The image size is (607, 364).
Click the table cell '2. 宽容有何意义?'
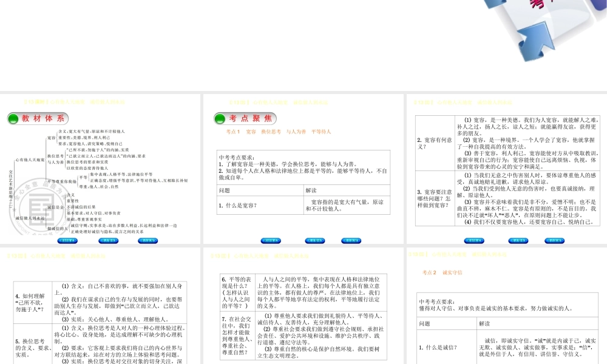point(435,143)
